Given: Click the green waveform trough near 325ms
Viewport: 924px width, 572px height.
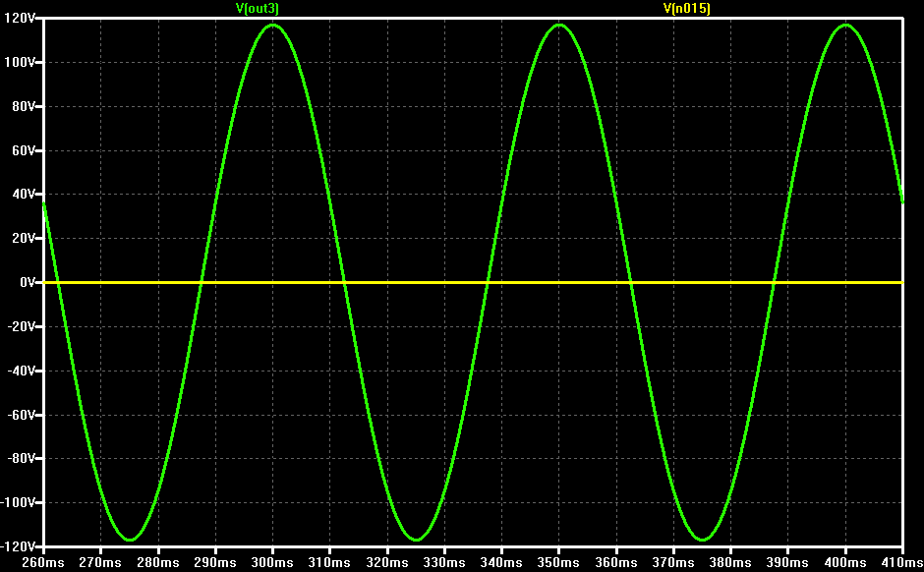Looking at the screenshot, I should 416,539.
